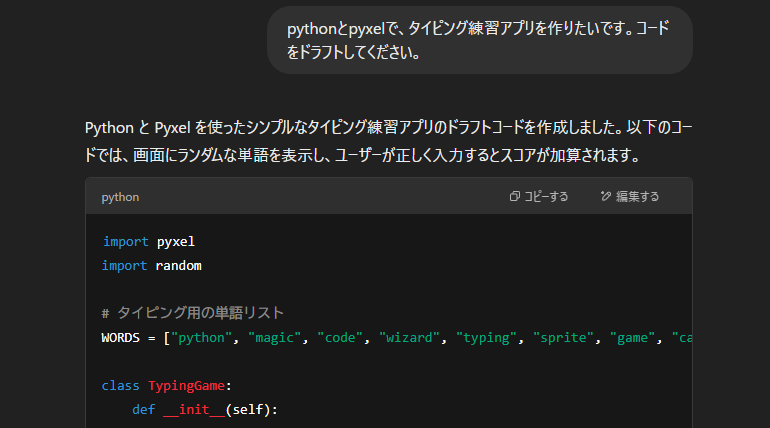Click the string "magic" in the WORDS list
The image size is (770, 428).
pyautogui.click(x=274, y=338)
